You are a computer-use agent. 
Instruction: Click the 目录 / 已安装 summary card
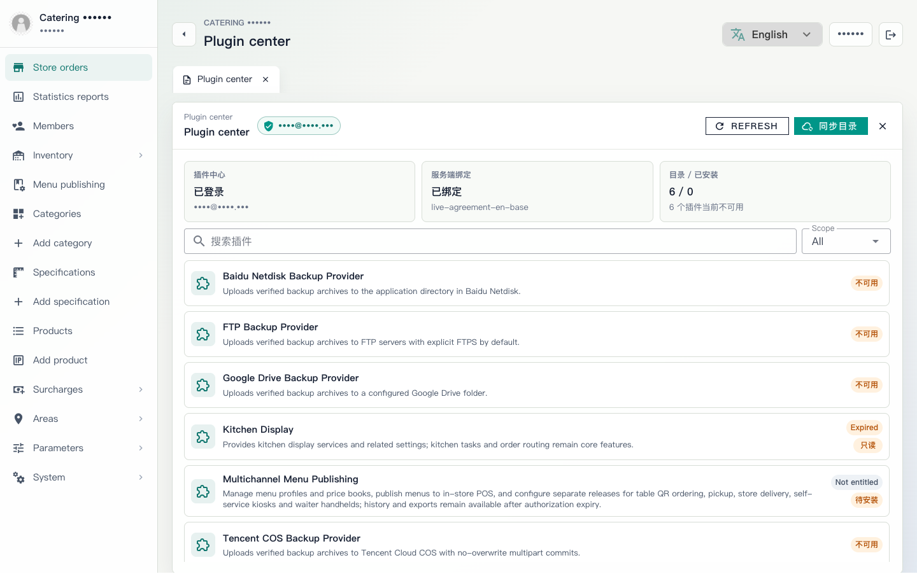tap(775, 192)
